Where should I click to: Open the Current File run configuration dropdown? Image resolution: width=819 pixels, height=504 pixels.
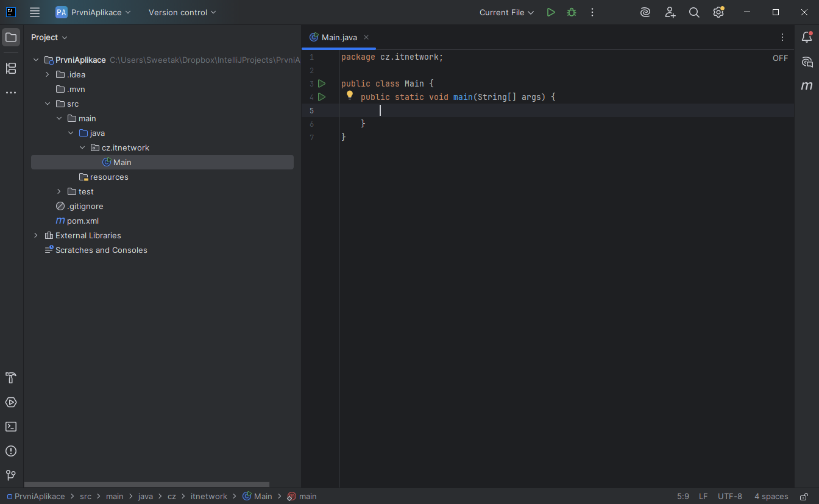506,12
